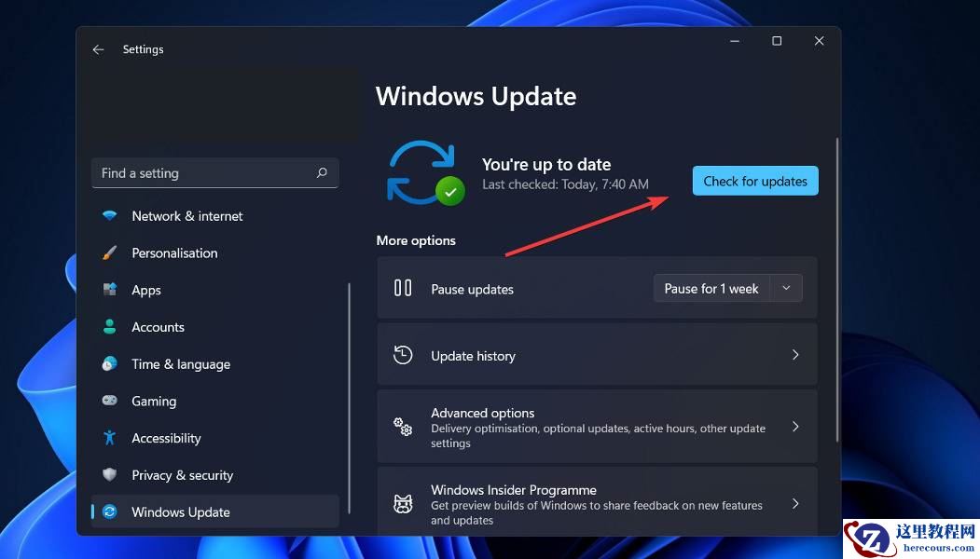The image size is (980, 559).
Task: Click the Personalisation brush icon
Action: 109,252
